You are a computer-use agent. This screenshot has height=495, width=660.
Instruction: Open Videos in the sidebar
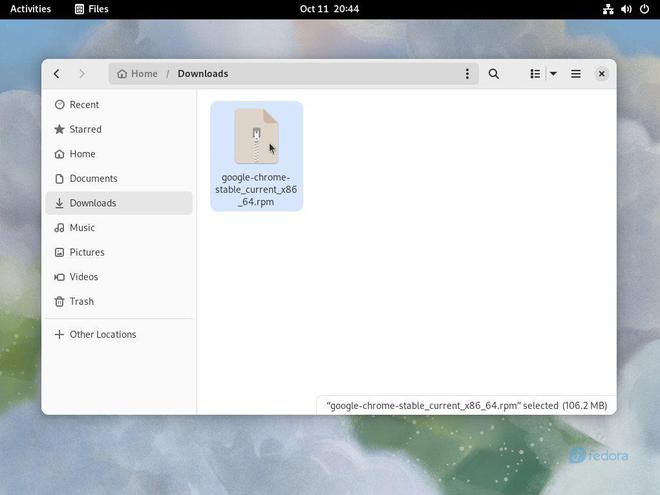point(119,277)
